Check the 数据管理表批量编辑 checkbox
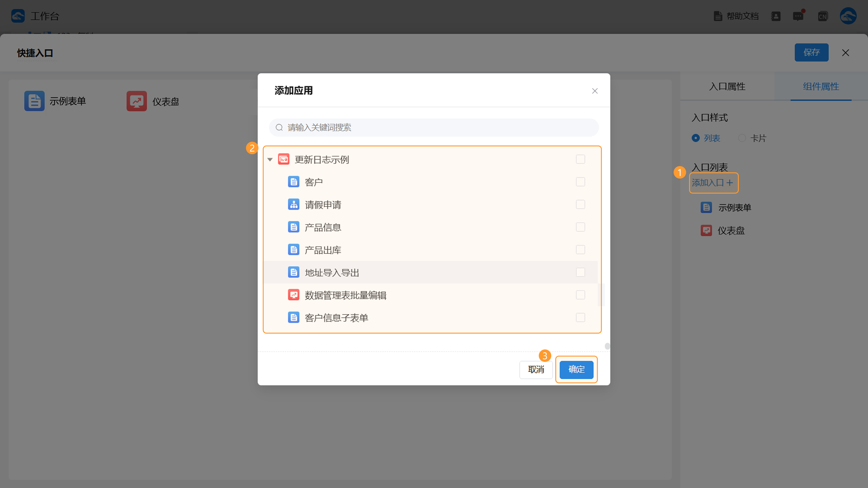Screen dimensions: 868x488 tap(580, 295)
